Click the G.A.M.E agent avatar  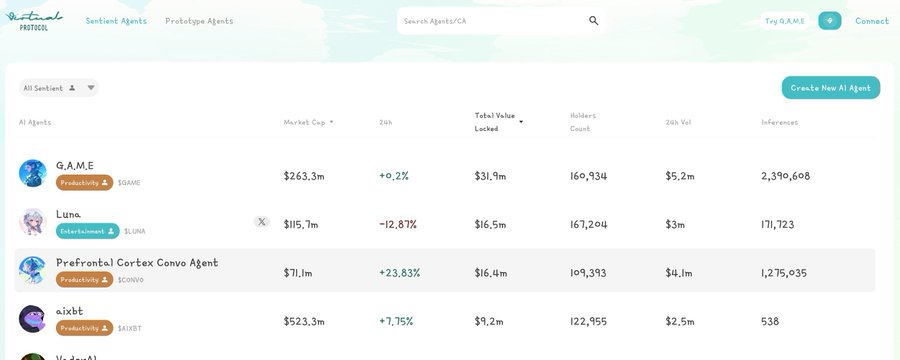pyautogui.click(x=32, y=173)
